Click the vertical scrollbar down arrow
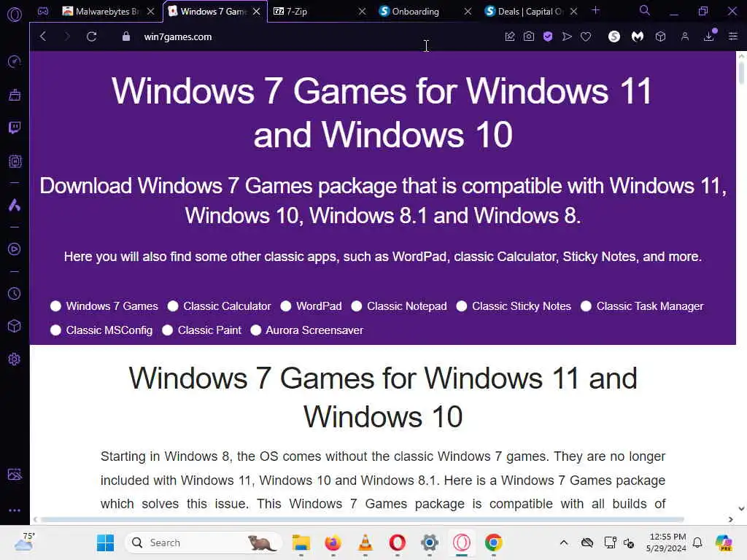 pyautogui.click(x=741, y=509)
